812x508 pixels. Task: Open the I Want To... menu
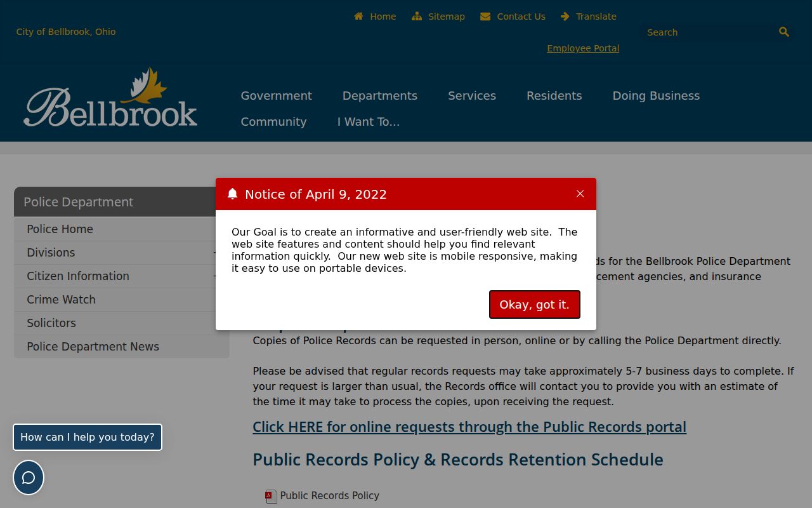click(x=369, y=121)
